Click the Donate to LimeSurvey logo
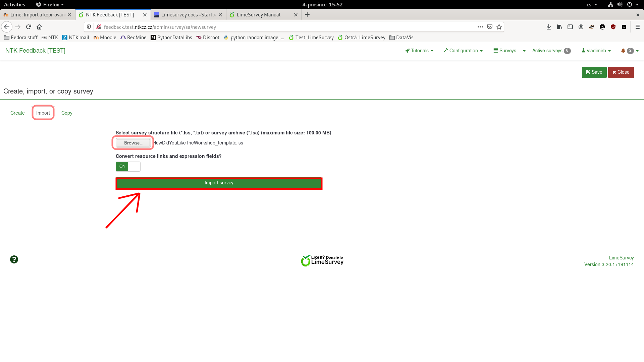Image resolution: width=644 pixels, height=362 pixels. point(322,260)
